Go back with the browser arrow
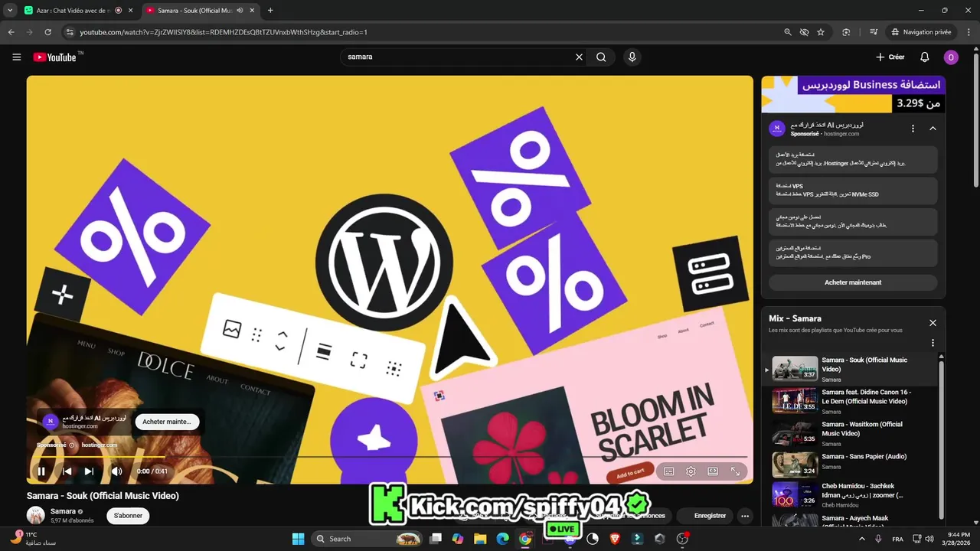 coord(11,32)
